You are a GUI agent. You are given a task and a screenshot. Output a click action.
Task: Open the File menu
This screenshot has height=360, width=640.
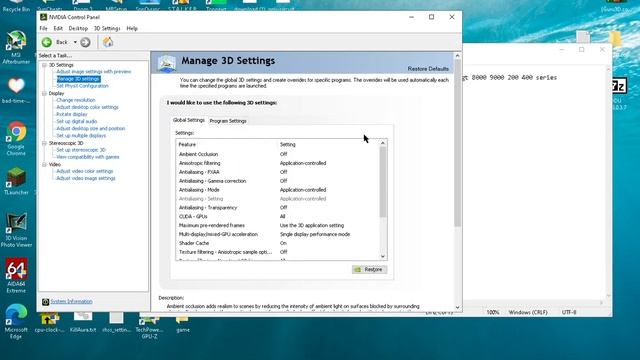[x=44, y=29]
